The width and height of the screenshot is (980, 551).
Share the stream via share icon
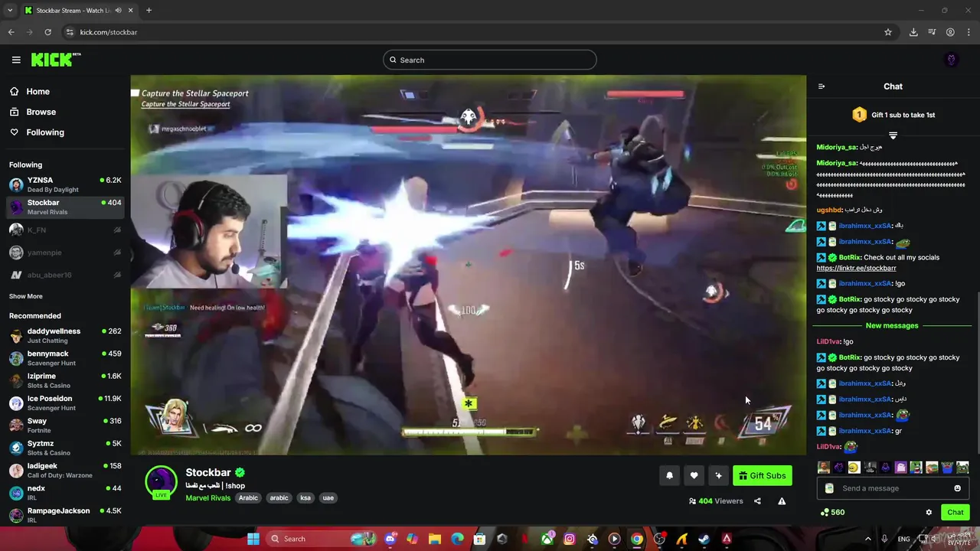point(757,501)
